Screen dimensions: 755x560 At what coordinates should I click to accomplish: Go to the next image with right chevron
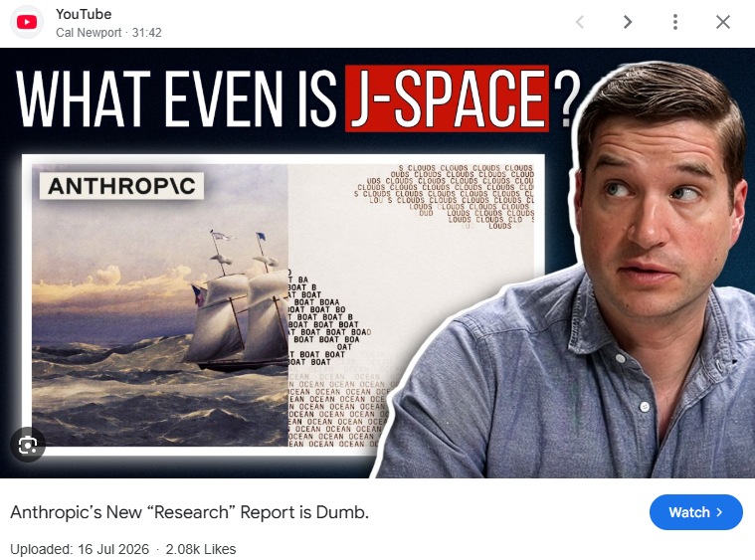627,22
